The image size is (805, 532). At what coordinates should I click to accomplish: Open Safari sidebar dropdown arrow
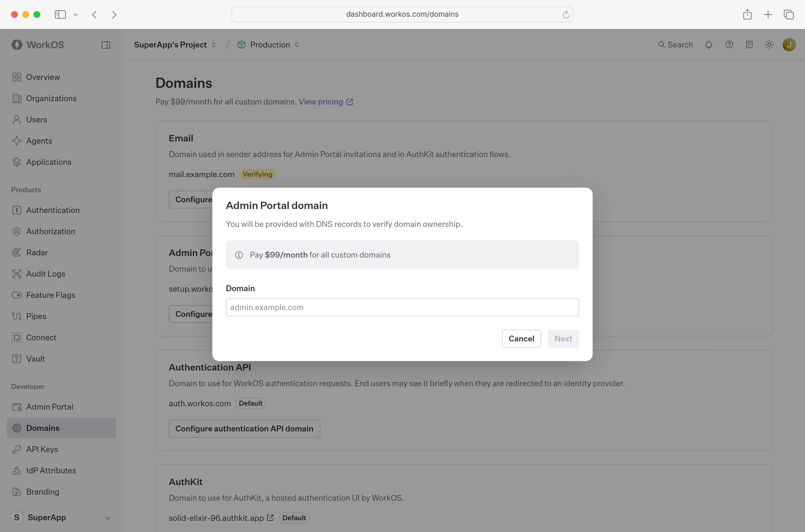pyautogui.click(x=76, y=15)
